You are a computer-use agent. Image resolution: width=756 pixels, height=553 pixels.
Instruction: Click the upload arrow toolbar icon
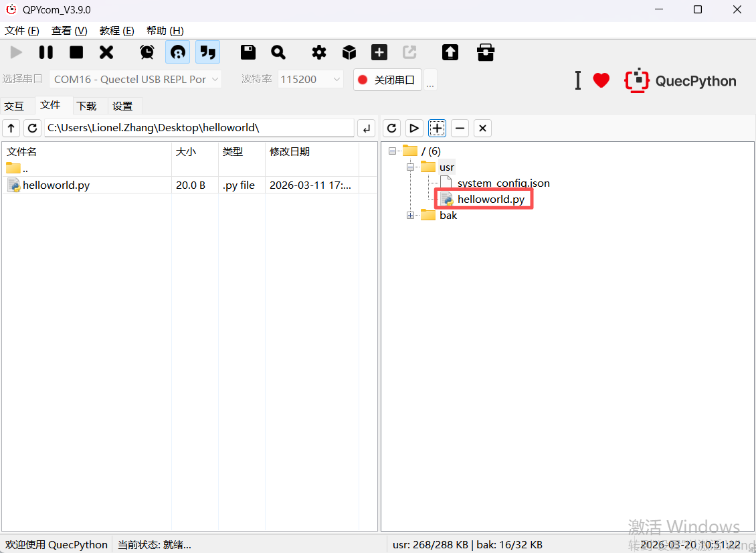tap(450, 52)
